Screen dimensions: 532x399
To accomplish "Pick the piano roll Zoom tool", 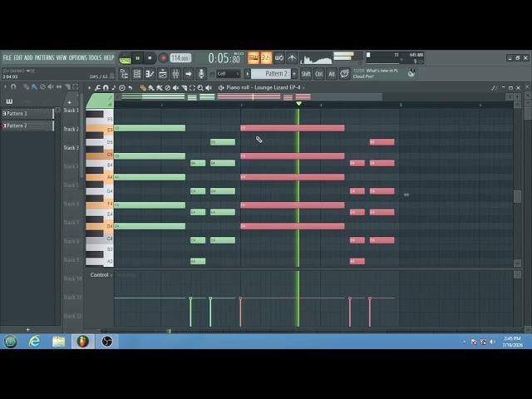I will [200, 88].
